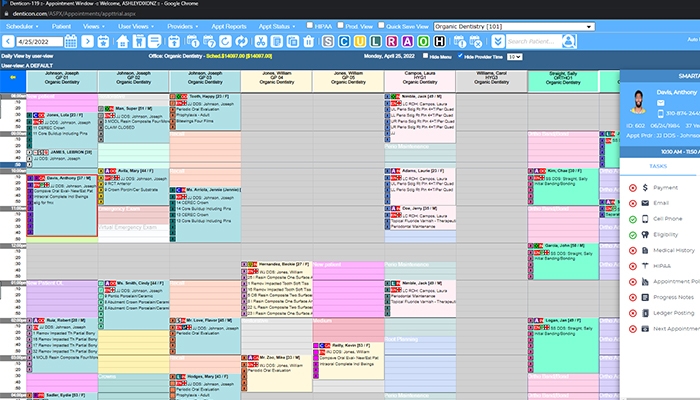700x400 pixels.
Task: Open the tooth chart icon
Action: tap(139, 42)
